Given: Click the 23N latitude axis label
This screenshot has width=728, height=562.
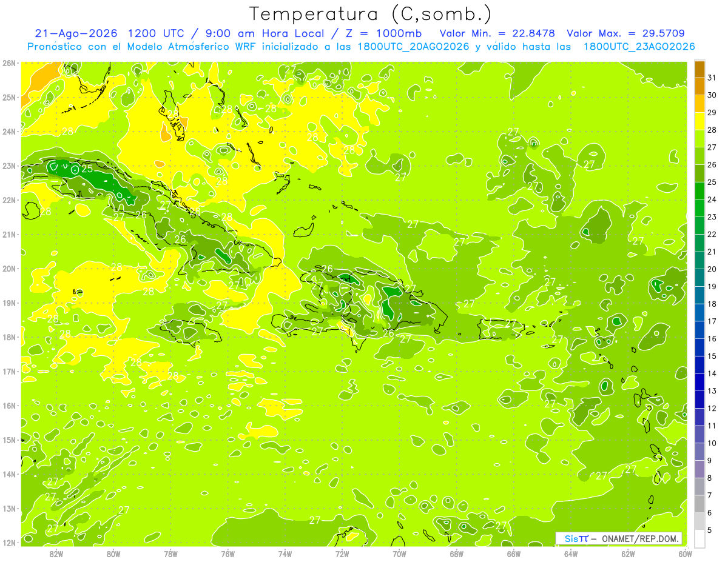Looking at the screenshot, I should click(10, 166).
